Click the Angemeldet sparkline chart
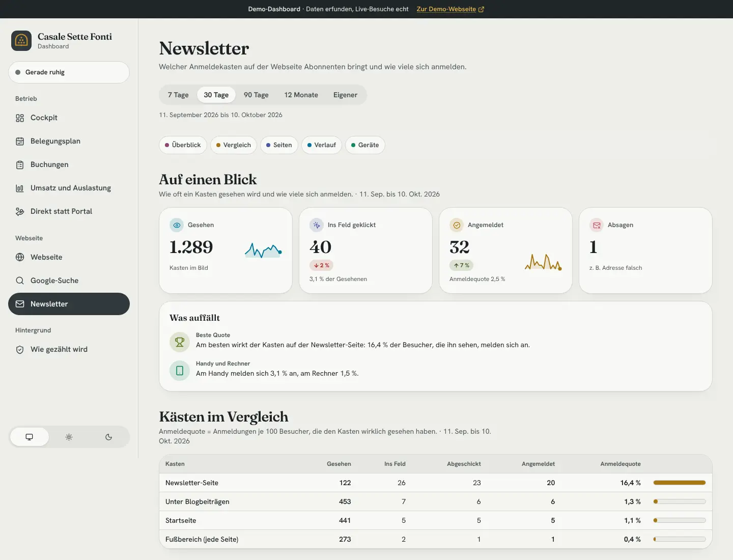This screenshot has height=560, width=733. click(x=543, y=262)
